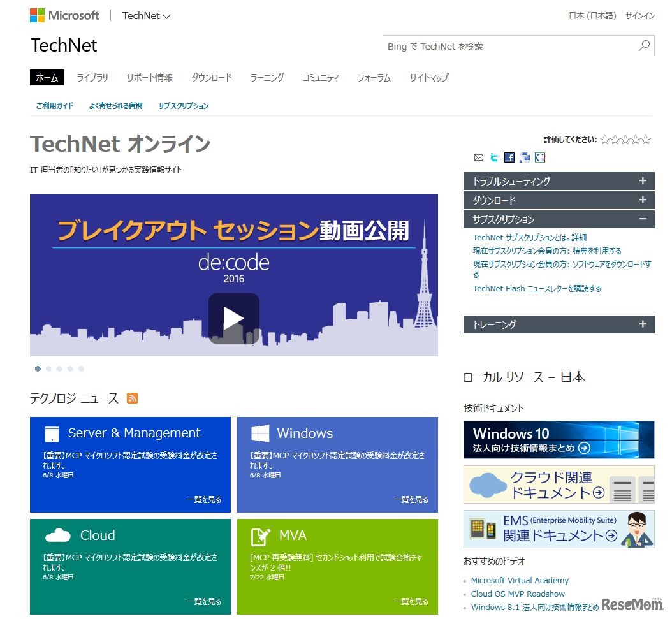Open the TechNet dropdown at top
This screenshot has width=672, height=619.
click(146, 15)
